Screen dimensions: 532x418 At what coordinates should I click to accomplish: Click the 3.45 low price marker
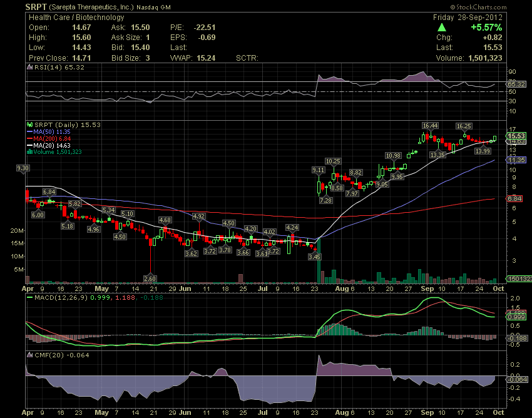point(315,257)
